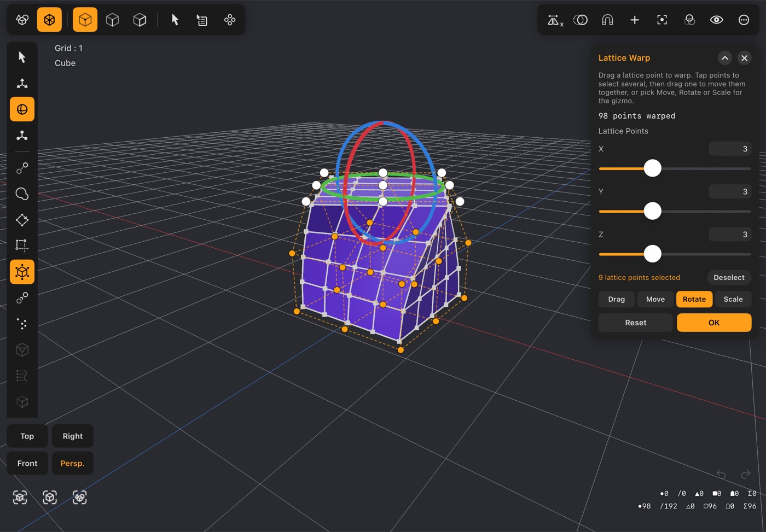Select the vertex connect tool
The height and width of the screenshot is (532, 766).
pyautogui.click(x=22, y=168)
